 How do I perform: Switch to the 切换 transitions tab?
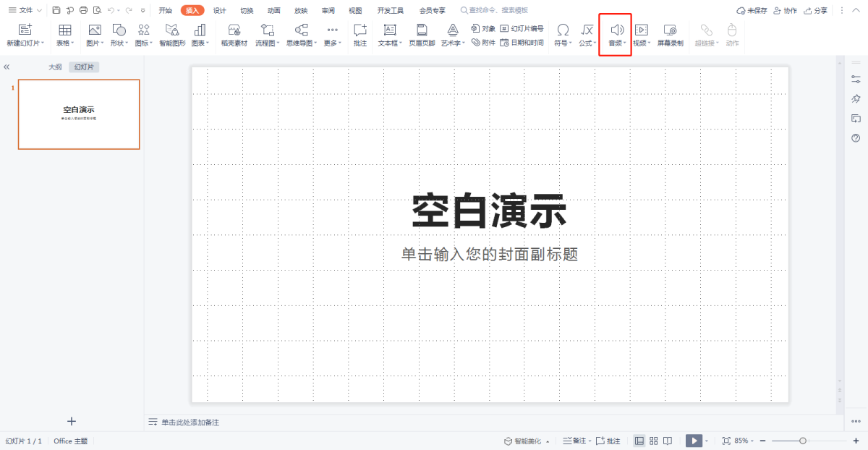pos(247,10)
